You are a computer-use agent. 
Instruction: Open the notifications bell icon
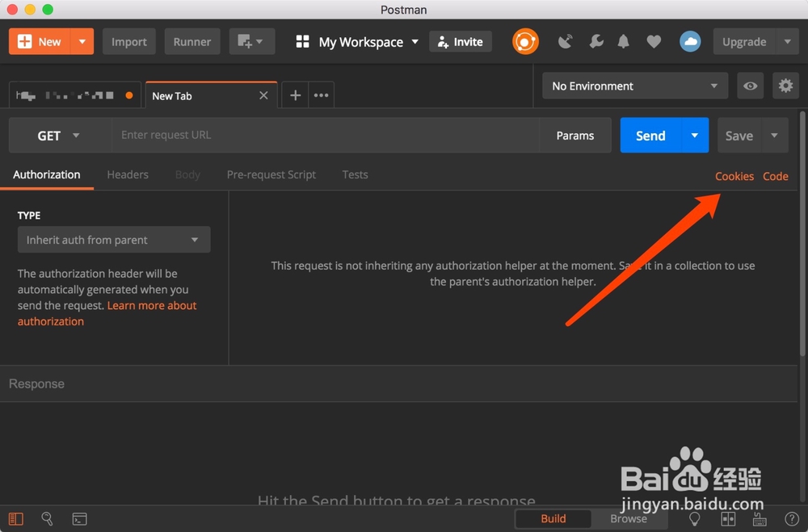623,41
